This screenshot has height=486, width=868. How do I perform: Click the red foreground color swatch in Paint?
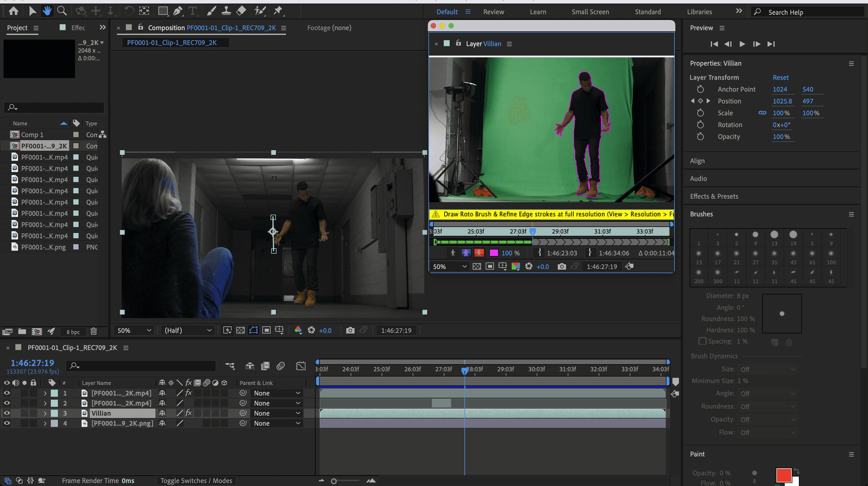click(x=784, y=475)
